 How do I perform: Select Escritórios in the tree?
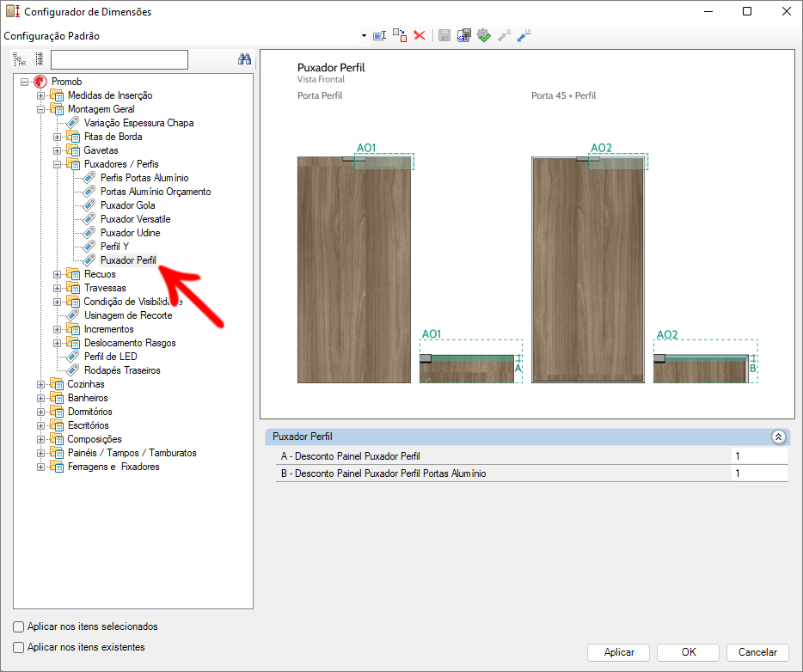(88, 425)
